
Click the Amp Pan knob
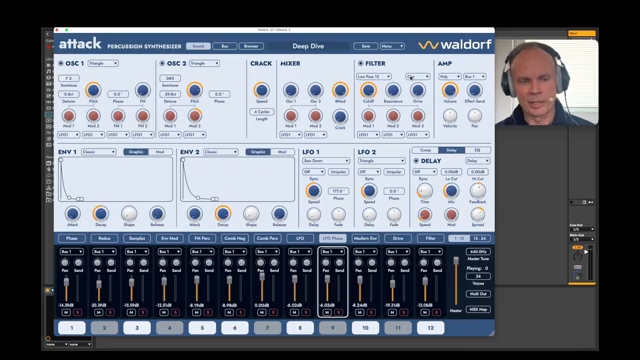tap(474, 116)
